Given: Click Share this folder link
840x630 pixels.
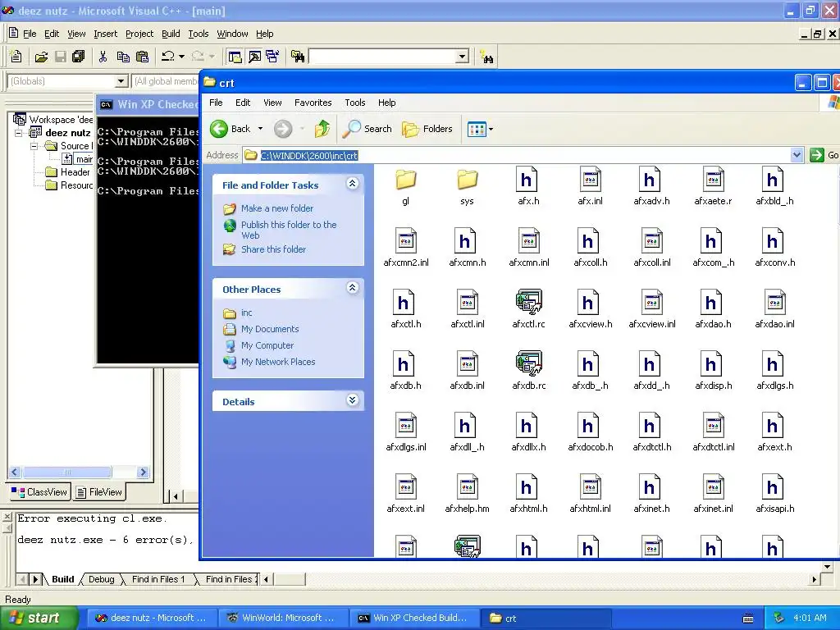Looking at the screenshot, I should click(x=273, y=249).
